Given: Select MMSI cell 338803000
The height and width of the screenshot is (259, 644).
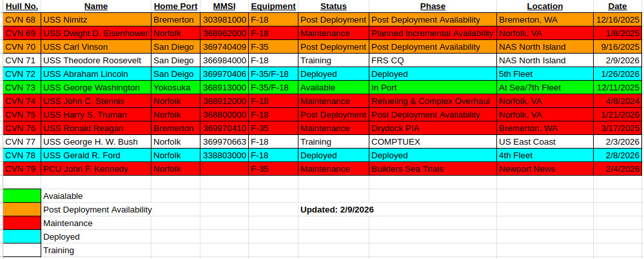Looking at the screenshot, I should (224, 156).
